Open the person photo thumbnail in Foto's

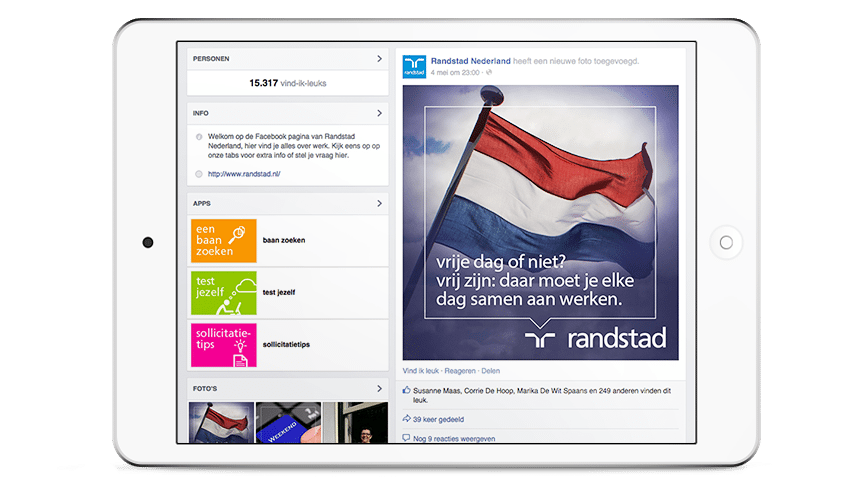[x=355, y=423]
